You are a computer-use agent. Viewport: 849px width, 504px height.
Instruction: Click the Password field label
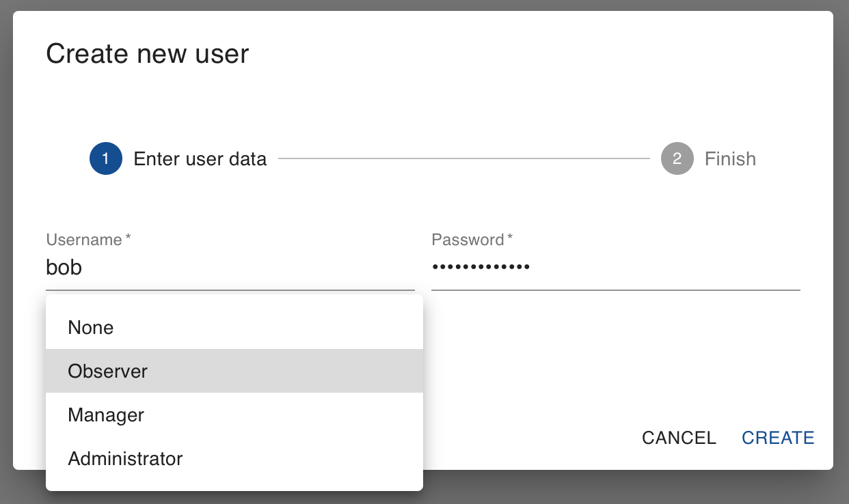pos(468,240)
